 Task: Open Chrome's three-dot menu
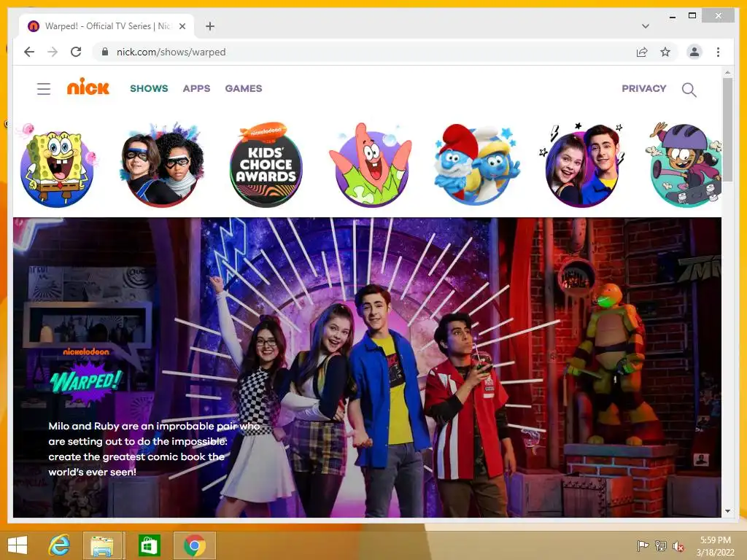point(718,52)
